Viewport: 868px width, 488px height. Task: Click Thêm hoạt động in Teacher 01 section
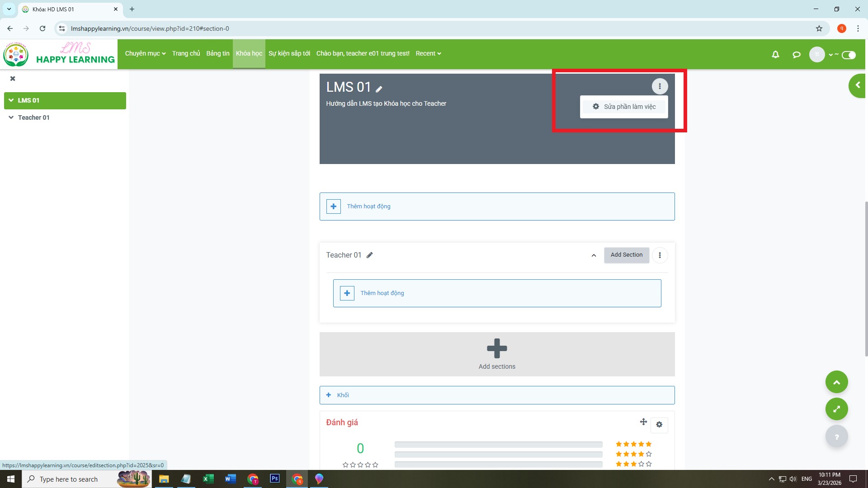[382, 293]
